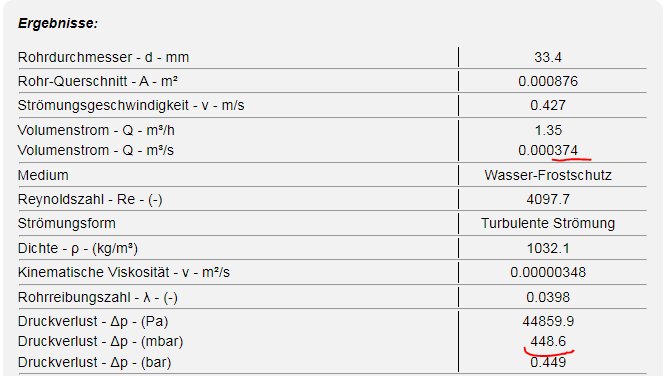Image resolution: width=665 pixels, height=376 pixels.
Task: Select the Druckverlust - Δp - (mbar) label
Action: pos(101,341)
